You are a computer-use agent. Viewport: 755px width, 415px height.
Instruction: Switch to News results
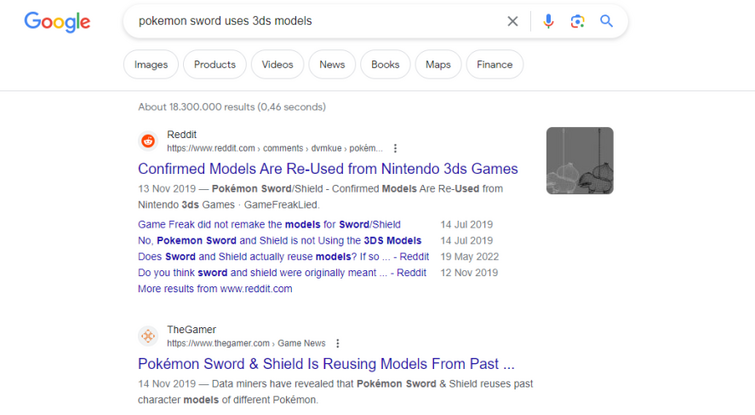tap(332, 65)
